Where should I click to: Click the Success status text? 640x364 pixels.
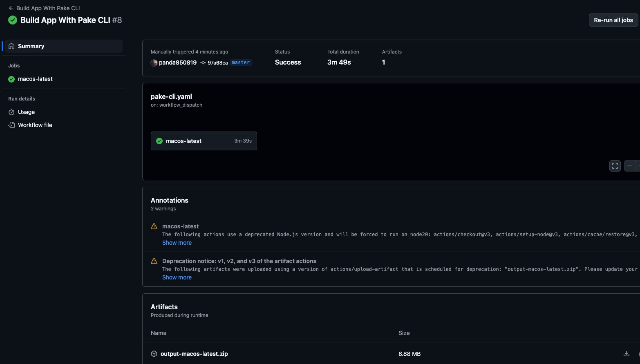click(x=288, y=62)
